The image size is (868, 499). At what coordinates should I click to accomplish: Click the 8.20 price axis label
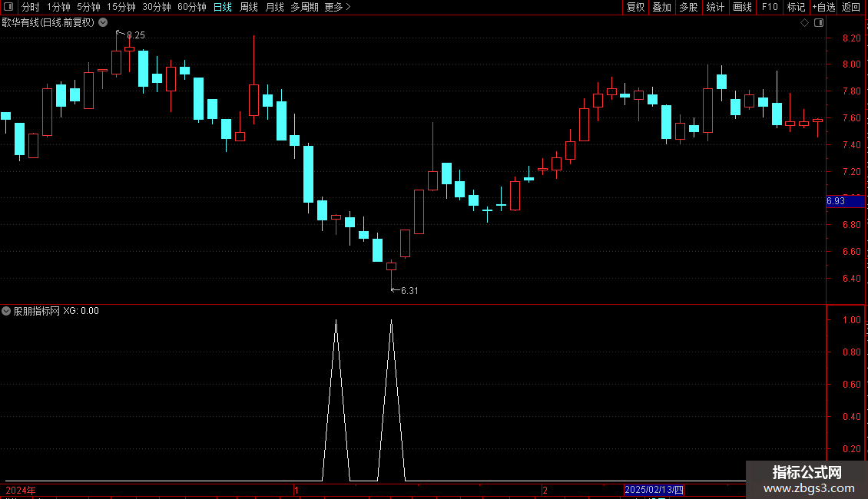(852, 38)
